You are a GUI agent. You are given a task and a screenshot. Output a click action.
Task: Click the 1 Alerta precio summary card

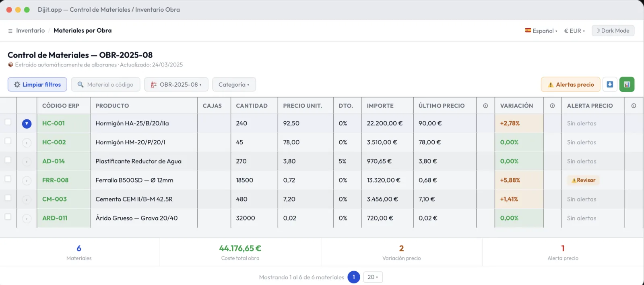click(x=563, y=252)
